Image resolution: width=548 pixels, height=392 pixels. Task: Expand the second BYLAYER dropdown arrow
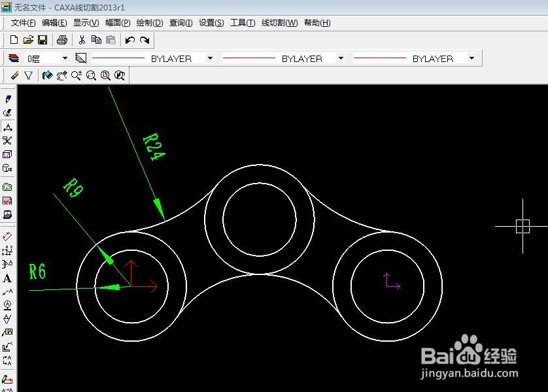tap(341, 58)
